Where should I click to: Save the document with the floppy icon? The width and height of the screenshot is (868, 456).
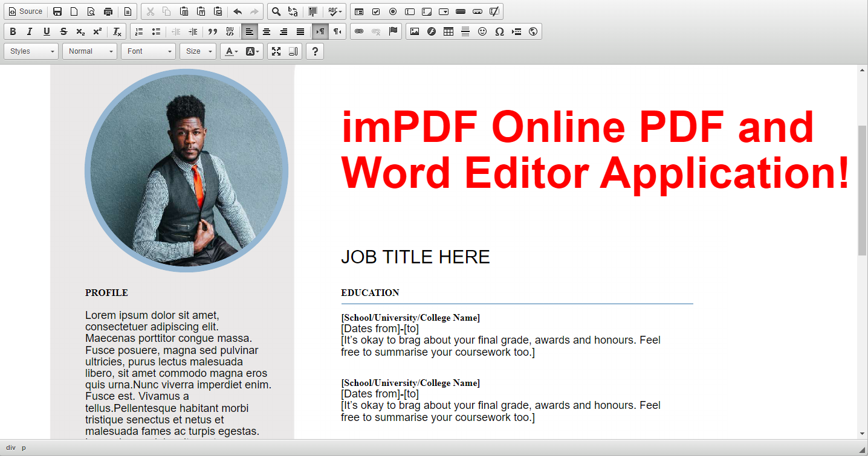click(57, 11)
